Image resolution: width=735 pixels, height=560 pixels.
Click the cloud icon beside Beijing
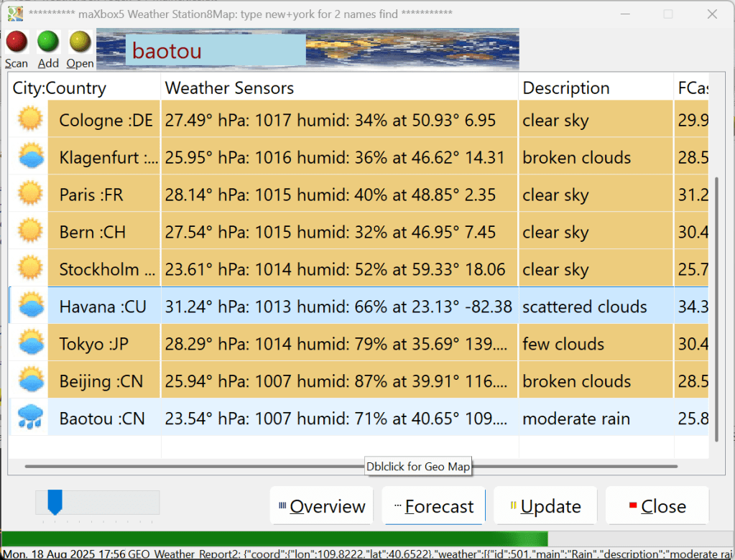pyautogui.click(x=30, y=381)
